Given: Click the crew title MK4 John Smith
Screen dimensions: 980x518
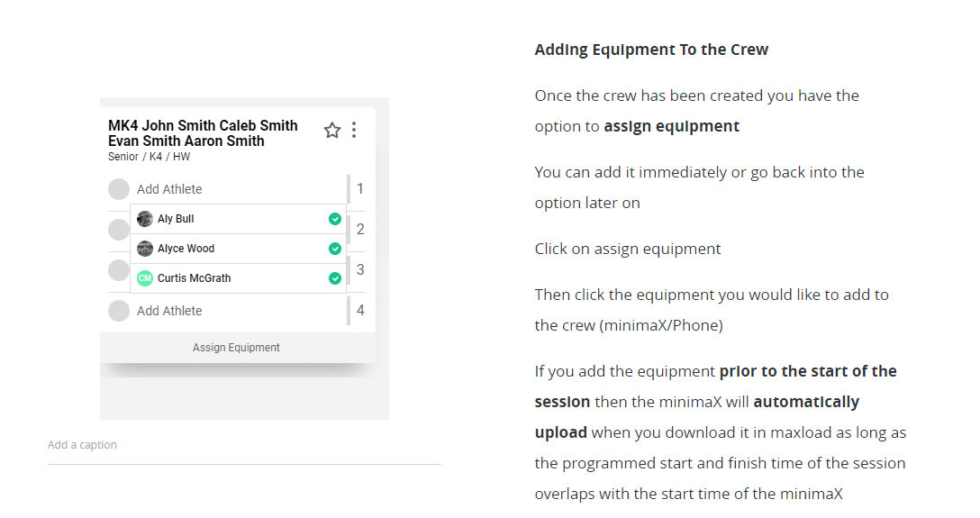Looking at the screenshot, I should coord(204,133).
